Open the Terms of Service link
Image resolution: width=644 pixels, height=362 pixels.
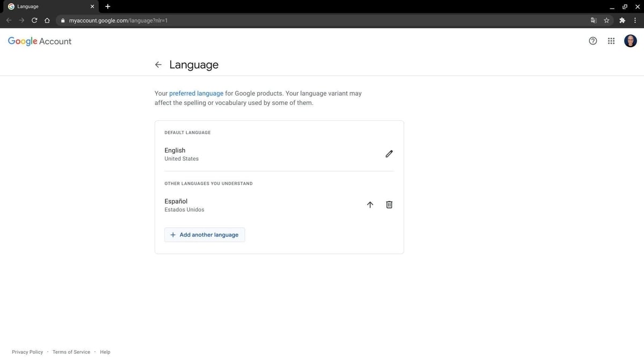click(x=71, y=352)
